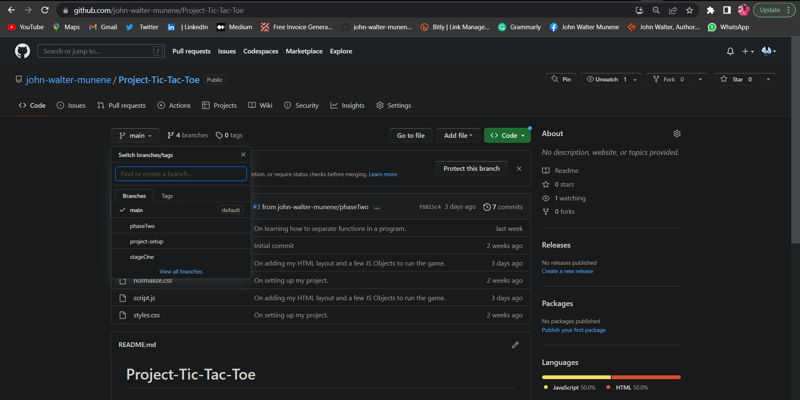Switch to Tags tab in branch popup
This screenshot has width=800, height=400.
(x=167, y=196)
